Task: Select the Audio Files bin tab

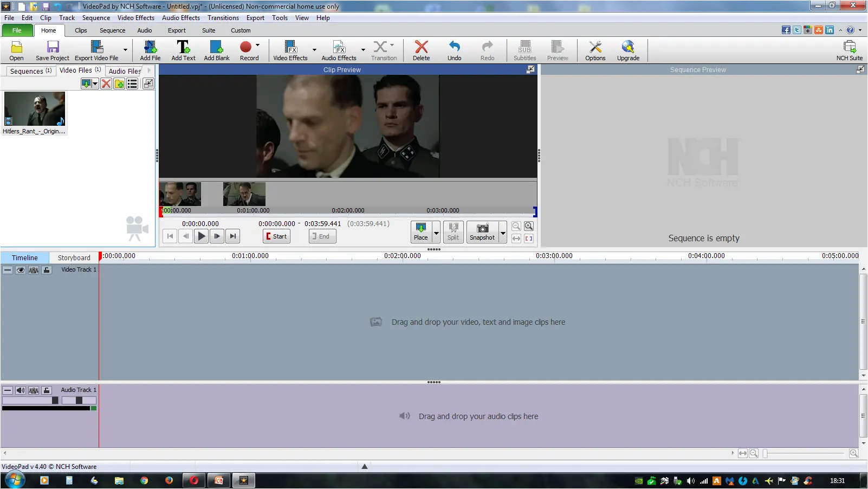Action: (x=125, y=71)
